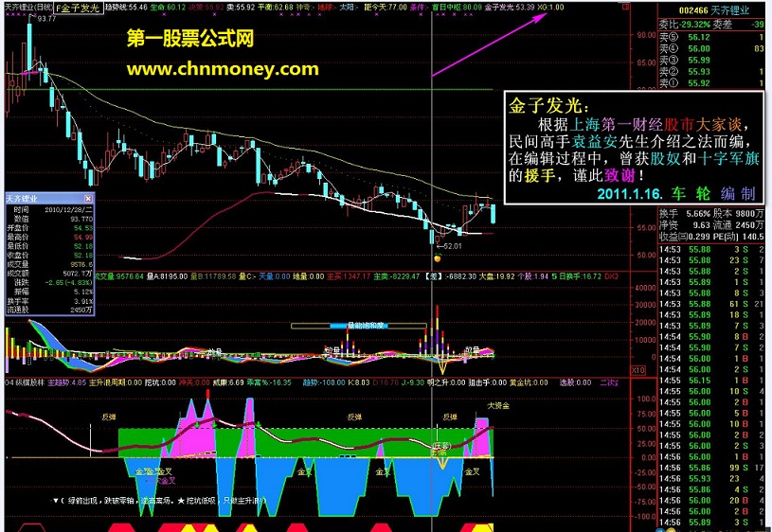Click the 趋势:-100.00 indicator value
The image size is (772, 532).
coord(324,382)
